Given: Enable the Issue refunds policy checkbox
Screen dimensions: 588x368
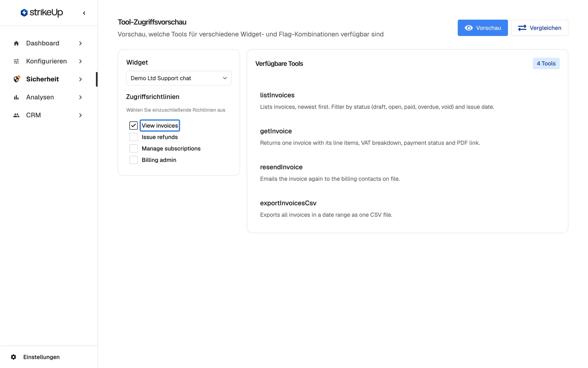Looking at the screenshot, I should pos(133,137).
